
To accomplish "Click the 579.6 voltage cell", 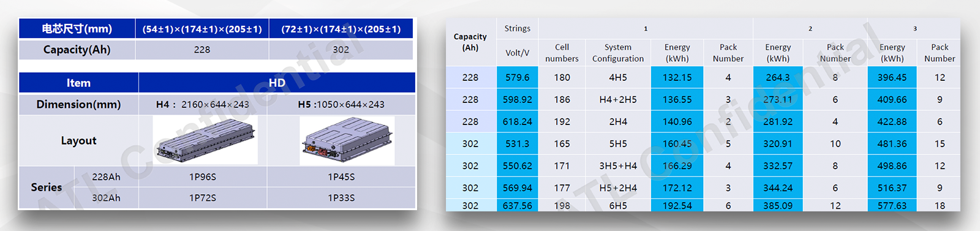I will click(x=518, y=77).
